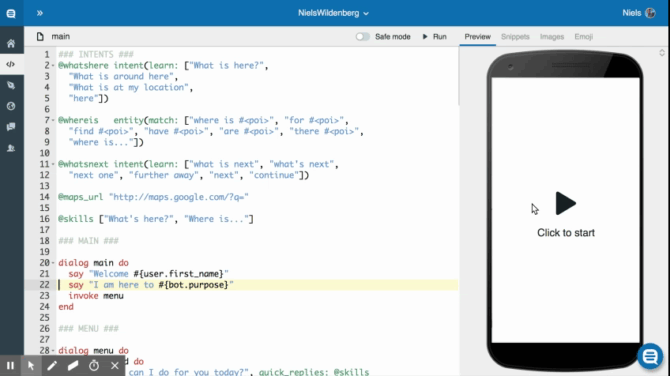Start the phone preview play button
Image resolution: width=670 pixels, height=376 pixels.
click(566, 203)
